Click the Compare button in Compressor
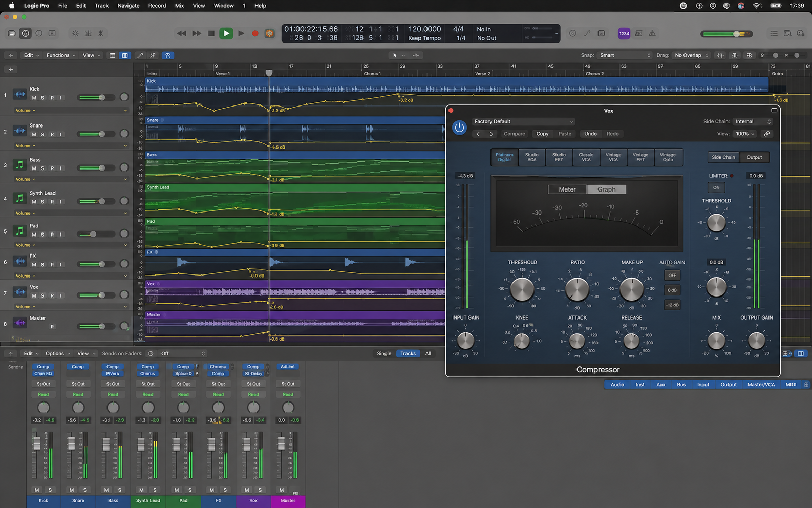Viewport: 812px width, 508px height. click(x=515, y=134)
